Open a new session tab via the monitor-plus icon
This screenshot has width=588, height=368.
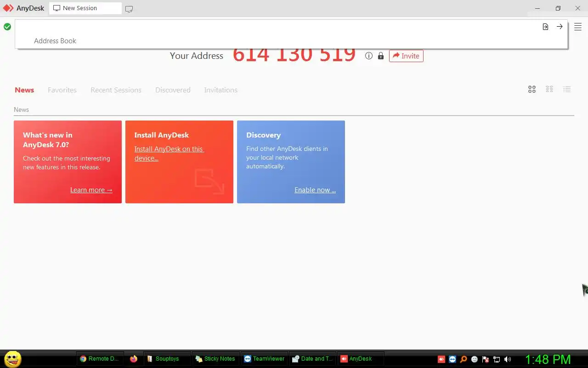(129, 9)
